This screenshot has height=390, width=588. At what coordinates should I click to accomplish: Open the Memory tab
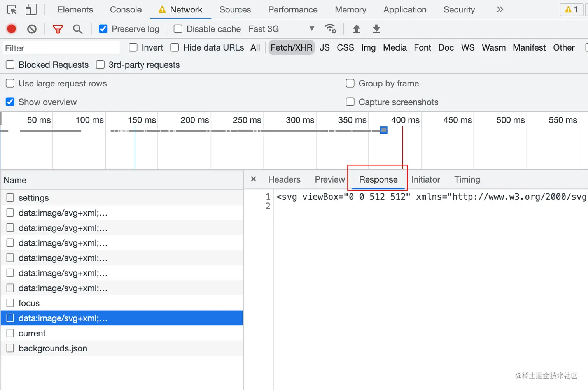click(x=351, y=10)
